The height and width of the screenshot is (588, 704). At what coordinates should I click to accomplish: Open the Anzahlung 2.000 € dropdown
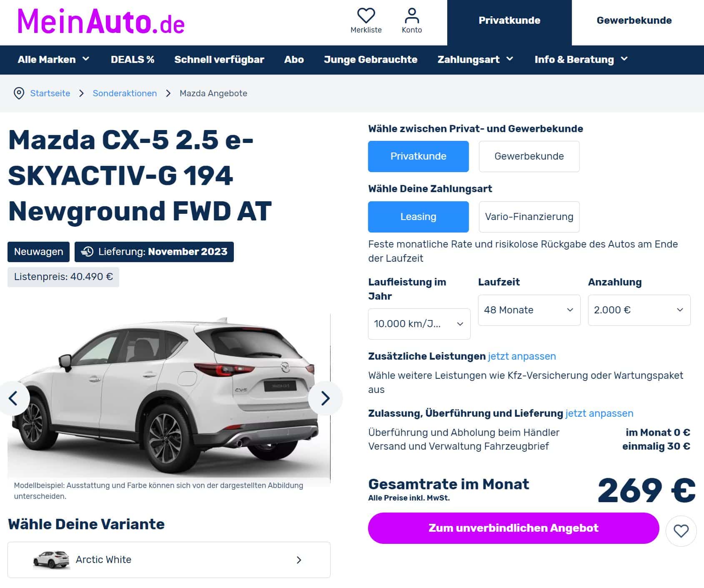[x=639, y=310]
